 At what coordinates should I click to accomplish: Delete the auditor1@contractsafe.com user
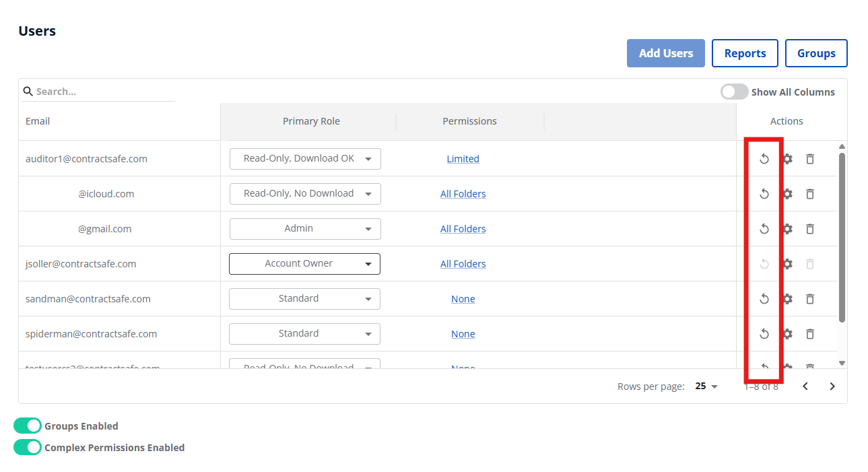tap(810, 159)
